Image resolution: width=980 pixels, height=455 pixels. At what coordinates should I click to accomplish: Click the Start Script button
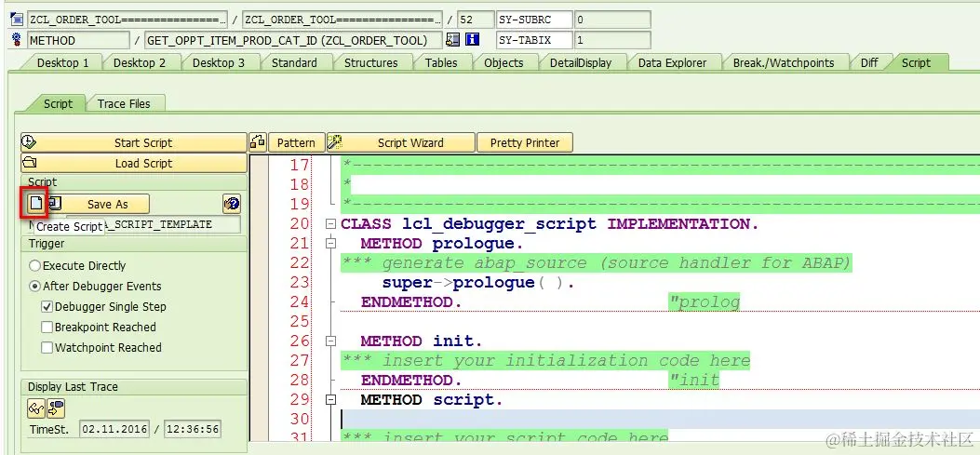click(x=134, y=142)
